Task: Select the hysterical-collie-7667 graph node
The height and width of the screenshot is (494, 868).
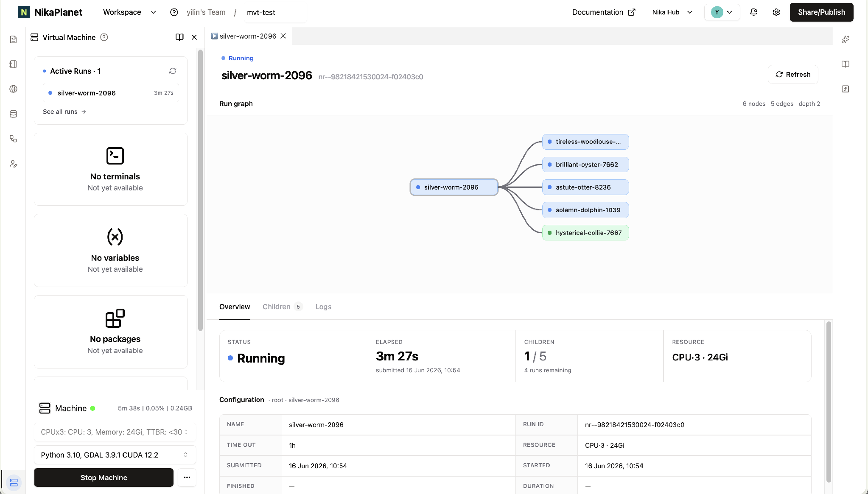Action: (585, 233)
